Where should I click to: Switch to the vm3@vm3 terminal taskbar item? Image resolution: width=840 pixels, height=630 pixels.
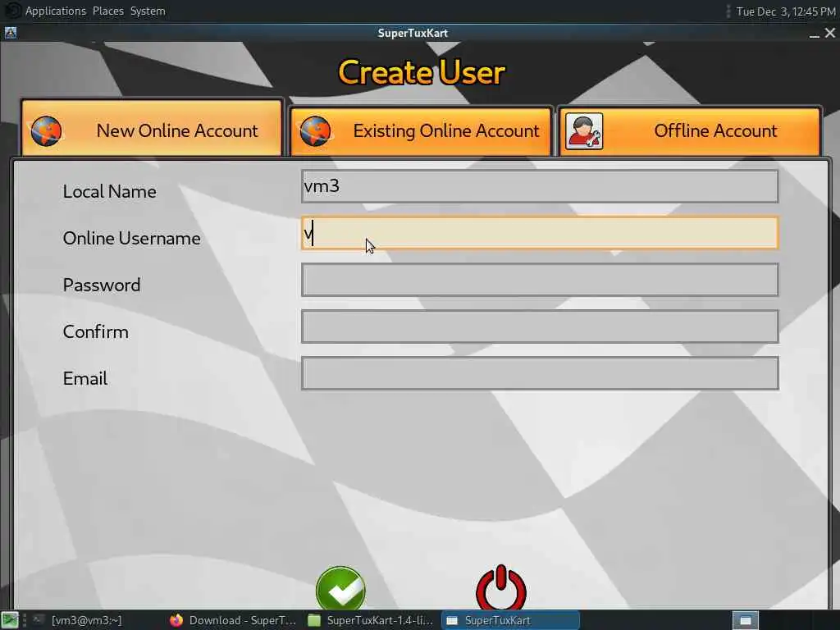(79, 620)
